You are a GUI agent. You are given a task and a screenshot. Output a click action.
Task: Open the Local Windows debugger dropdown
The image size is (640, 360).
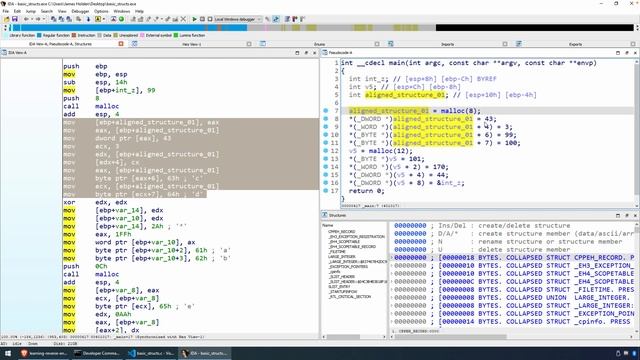pos(238,19)
